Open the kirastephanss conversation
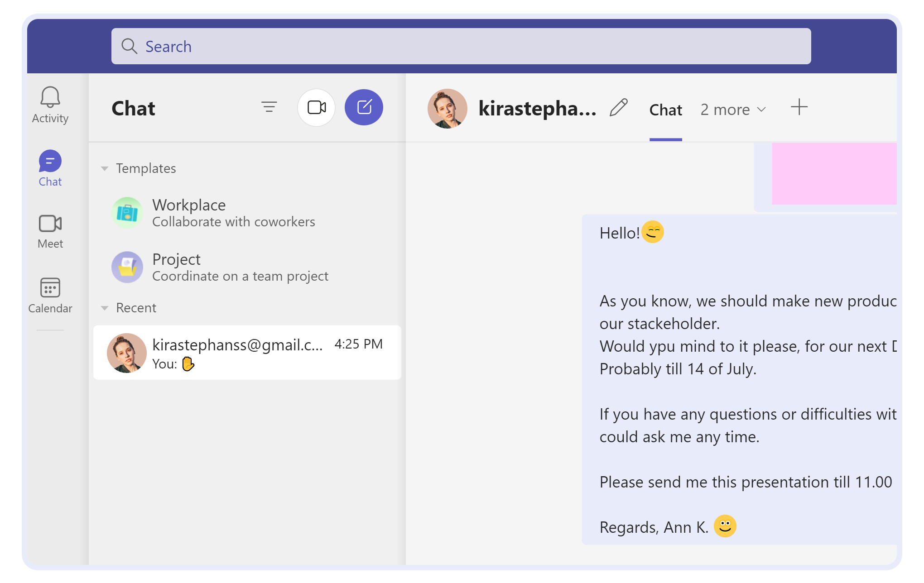Image resolution: width=924 pixels, height=583 pixels. point(247,353)
